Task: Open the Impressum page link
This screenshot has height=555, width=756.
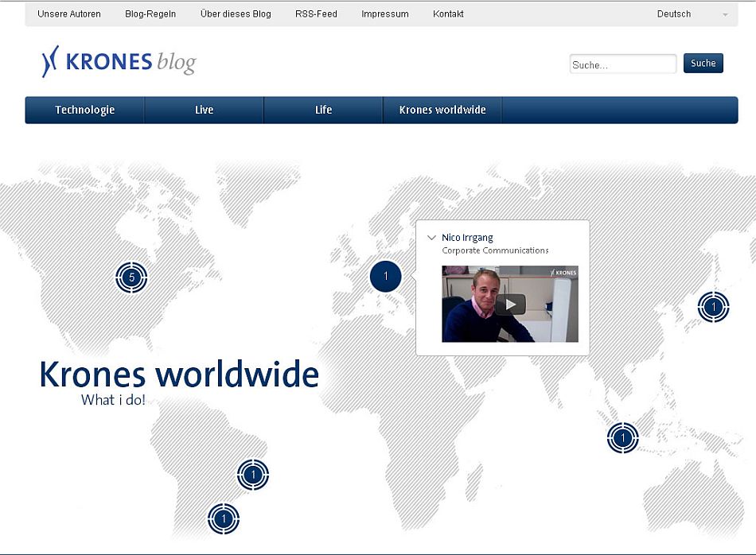Action: point(384,14)
